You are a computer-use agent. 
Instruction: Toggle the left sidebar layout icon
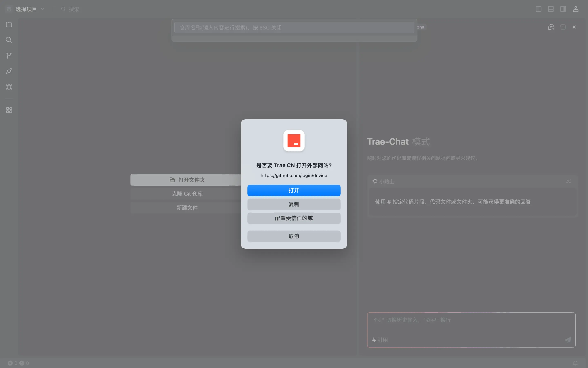(538, 9)
